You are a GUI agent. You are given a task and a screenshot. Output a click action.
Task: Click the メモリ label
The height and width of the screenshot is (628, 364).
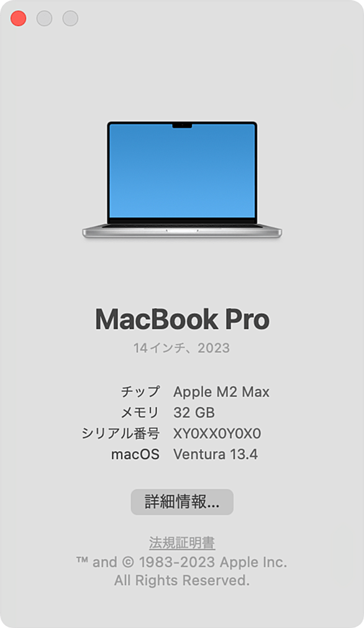click(140, 412)
